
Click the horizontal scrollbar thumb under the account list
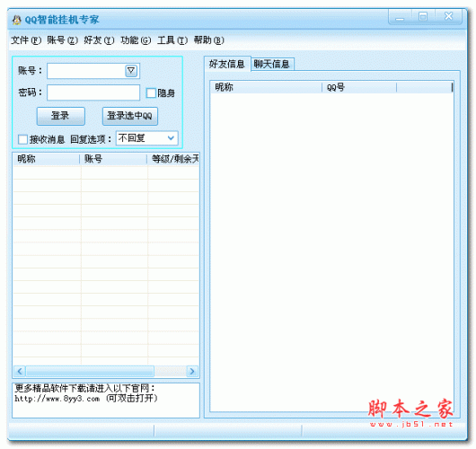(x=90, y=371)
